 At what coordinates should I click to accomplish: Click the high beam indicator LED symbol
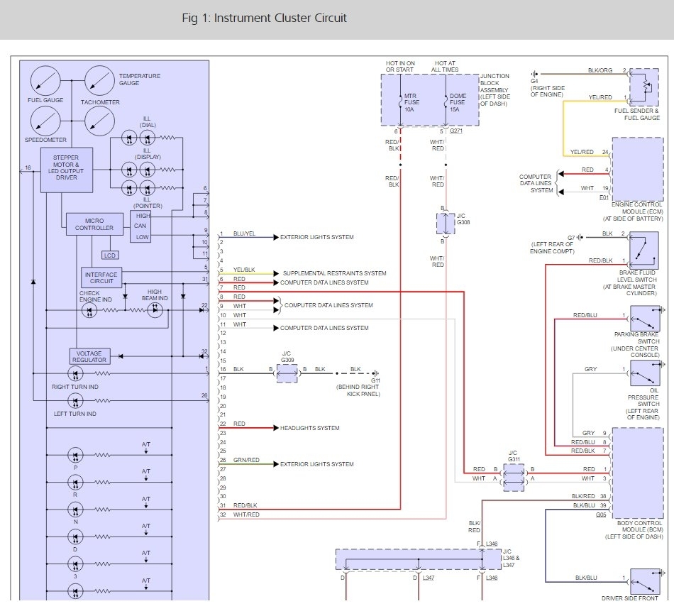click(x=155, y=312)
